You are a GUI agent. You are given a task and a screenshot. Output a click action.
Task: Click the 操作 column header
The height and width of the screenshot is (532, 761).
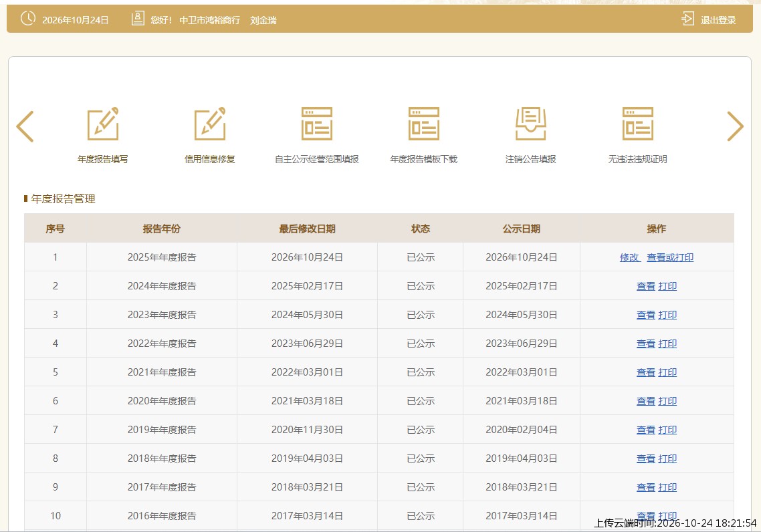coord(657,229)
